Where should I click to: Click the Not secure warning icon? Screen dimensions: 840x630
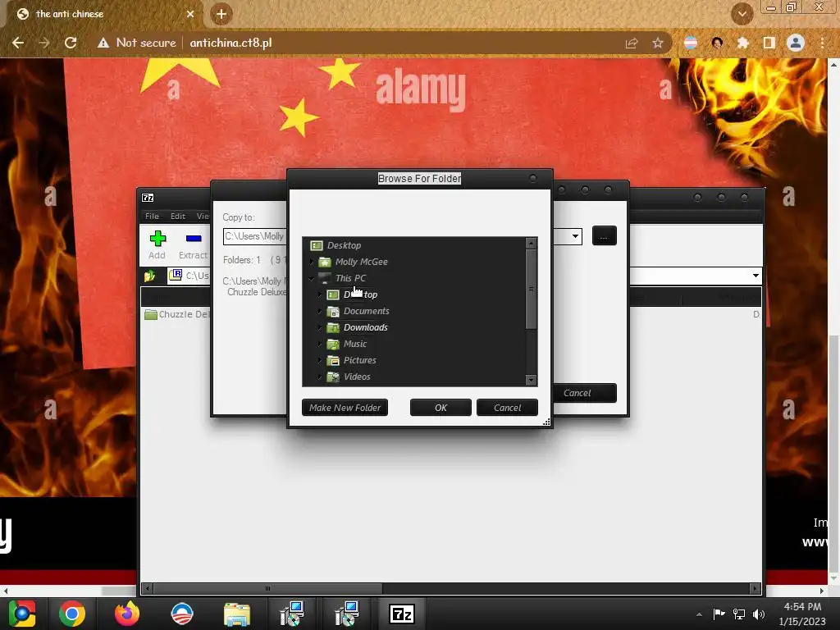103,43
